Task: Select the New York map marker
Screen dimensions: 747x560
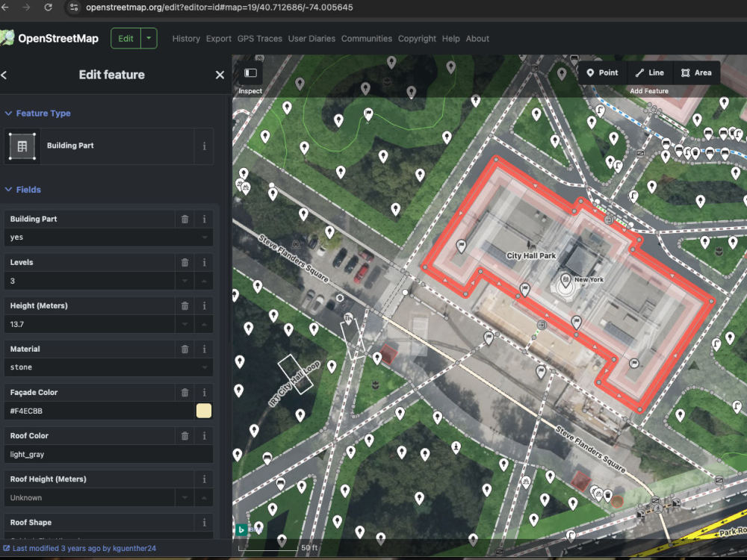Action: (x=565, y=280)
